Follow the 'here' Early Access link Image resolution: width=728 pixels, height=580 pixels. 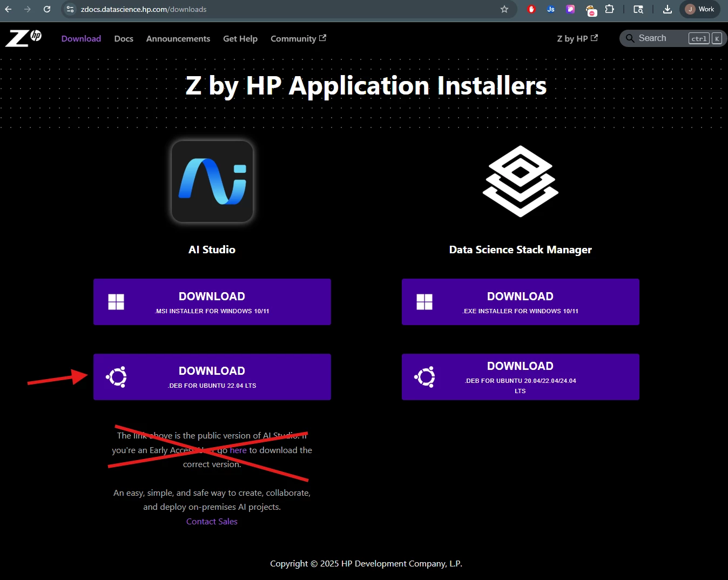tap(238, 450)
